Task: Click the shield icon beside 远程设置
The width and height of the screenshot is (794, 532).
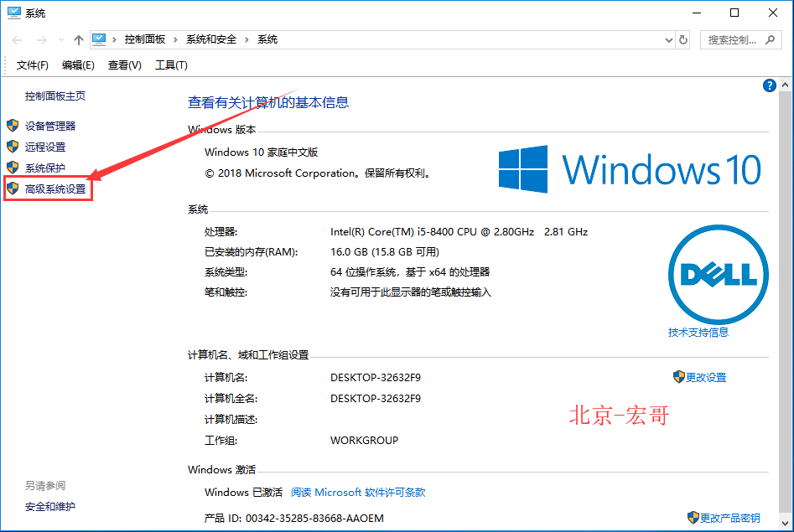Action: click(13, 147)
